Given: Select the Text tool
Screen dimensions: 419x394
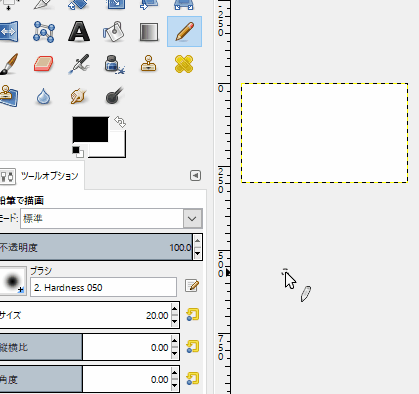Looking at the screenshot, I should point(79,32).
